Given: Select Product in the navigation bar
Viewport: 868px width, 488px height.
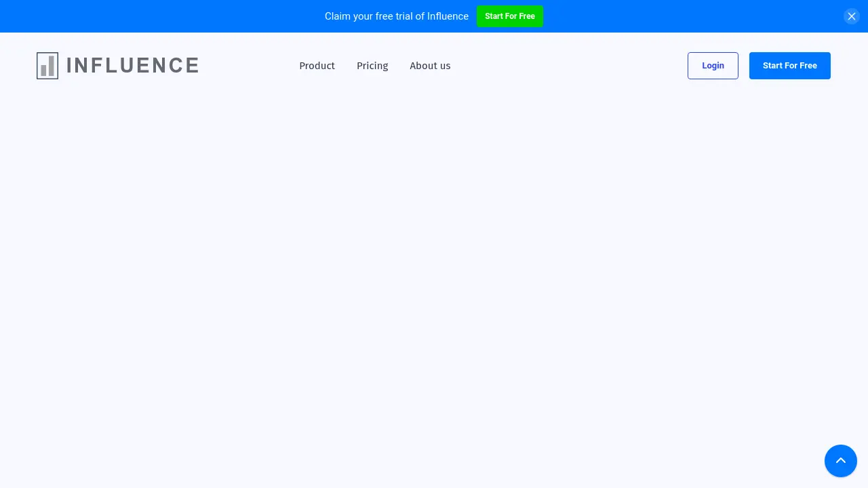Looking at the screenshot, I should pyautogui.click(x=317, y=66).
